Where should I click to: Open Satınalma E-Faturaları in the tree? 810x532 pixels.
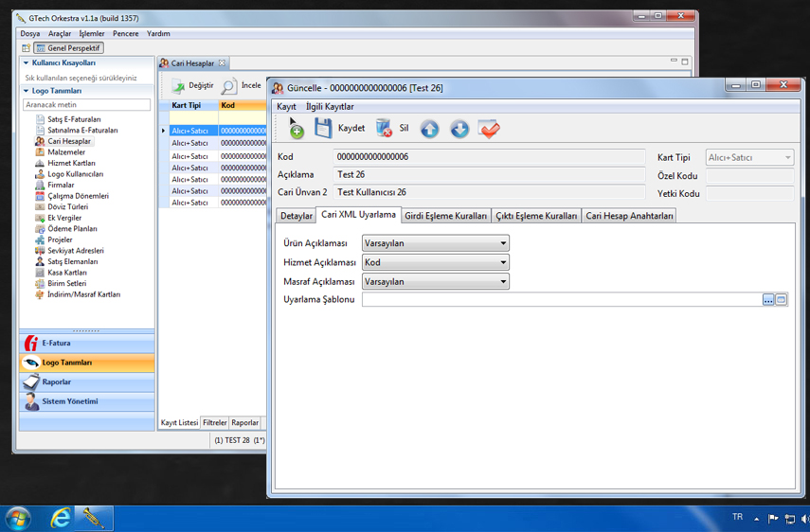click(x=82, y=130)
